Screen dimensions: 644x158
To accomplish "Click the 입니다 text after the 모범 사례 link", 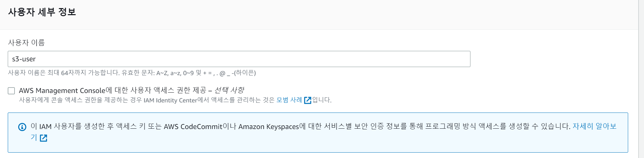I will point(322,100).
